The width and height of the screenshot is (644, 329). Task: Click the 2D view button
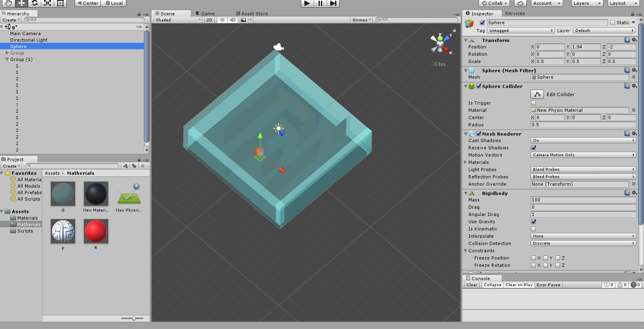coord(209,20)
